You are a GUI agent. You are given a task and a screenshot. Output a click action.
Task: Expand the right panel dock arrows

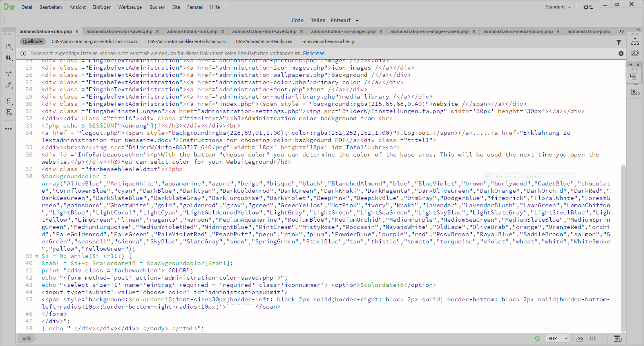(x=638, y=30)
